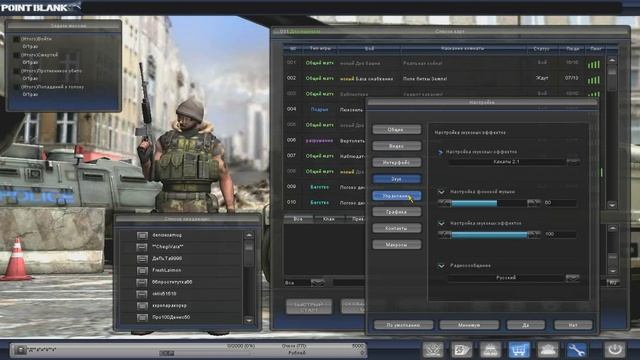This screenshot has width=640, height=360.
Task: Click the player rank icon in bottom-left status bar
Action: [19, 350]
